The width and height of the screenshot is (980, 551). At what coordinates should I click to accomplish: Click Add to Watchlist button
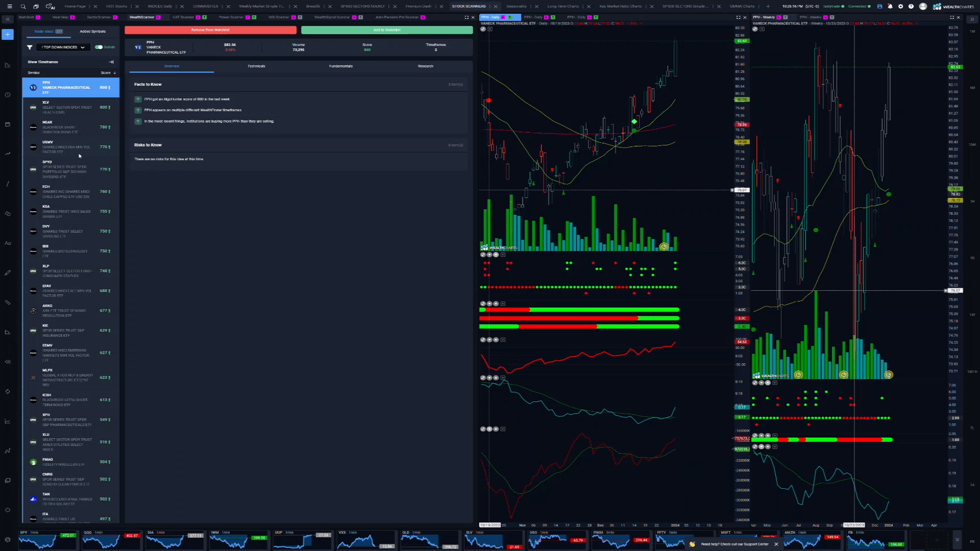point(387,30)
